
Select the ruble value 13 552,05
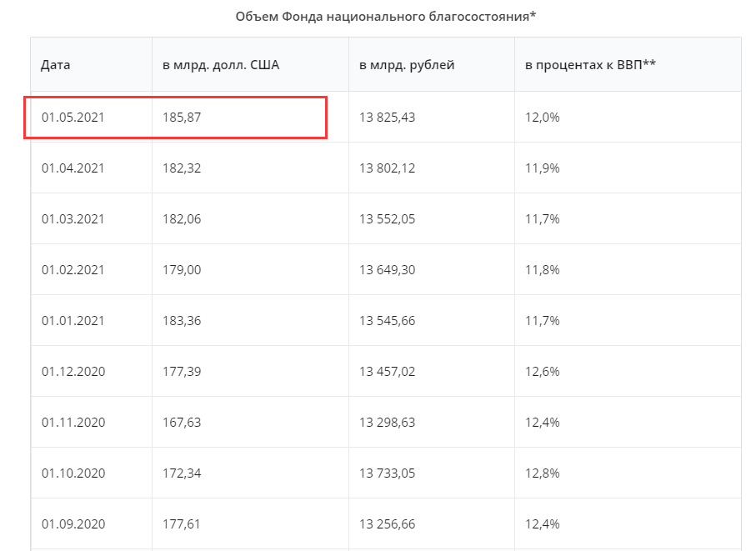387,219
